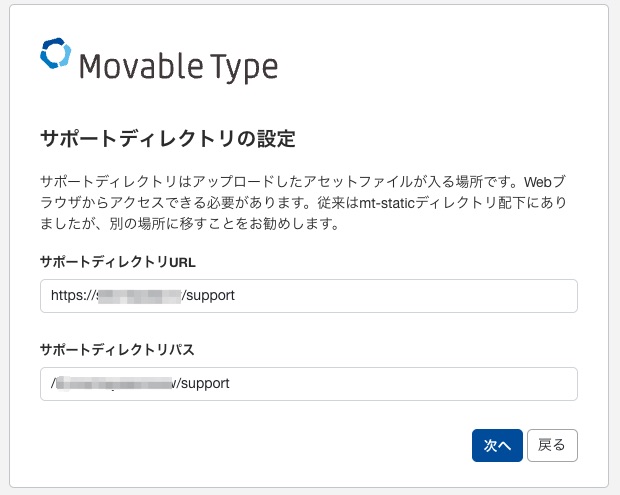This screenshot has width=620, height=495.
Task: Click the サポートディレクトリの設定 heading
Action: coord(168,138)
